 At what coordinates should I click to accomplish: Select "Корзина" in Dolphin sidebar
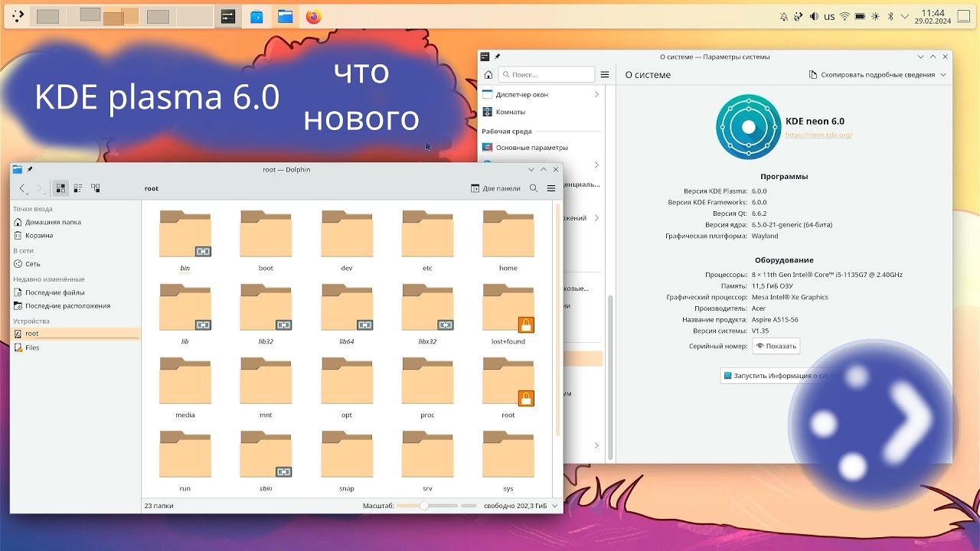coord(76,236)
